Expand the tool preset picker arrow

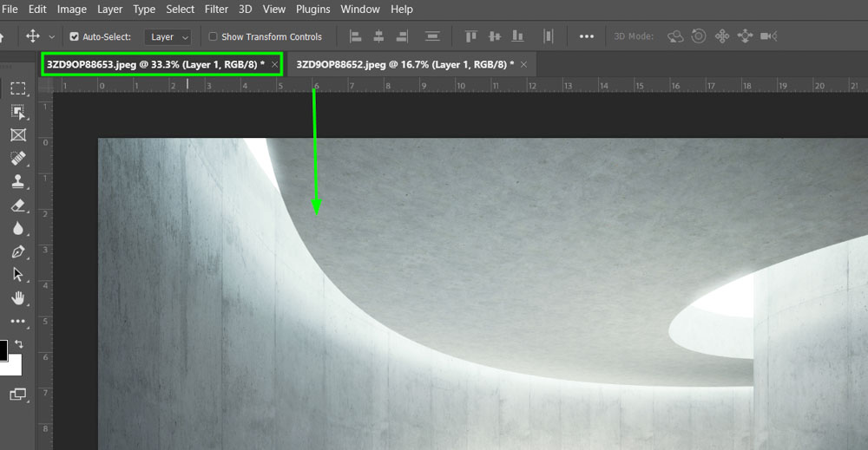51,37
